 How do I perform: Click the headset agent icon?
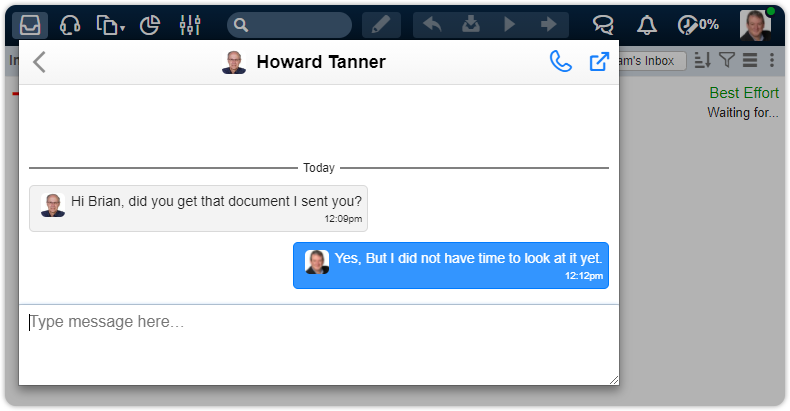(x=70, y=25)
